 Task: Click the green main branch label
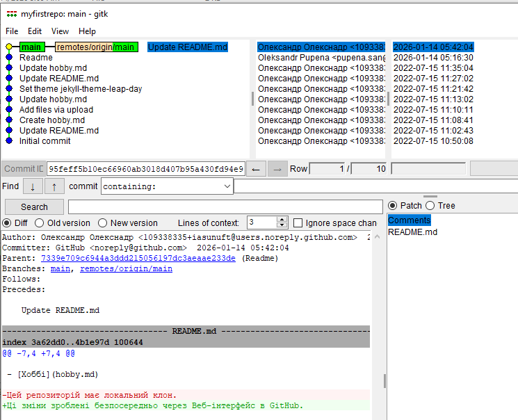[32, 47]
